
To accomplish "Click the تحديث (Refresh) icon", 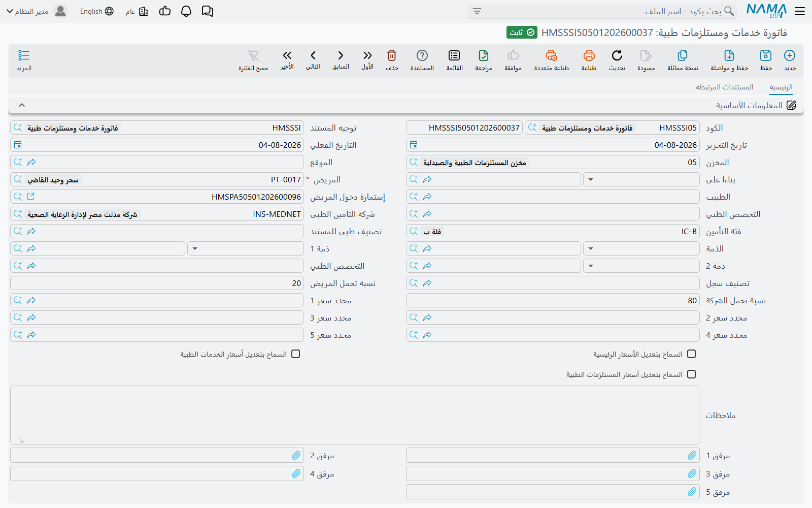I will [x=617, y=55].
